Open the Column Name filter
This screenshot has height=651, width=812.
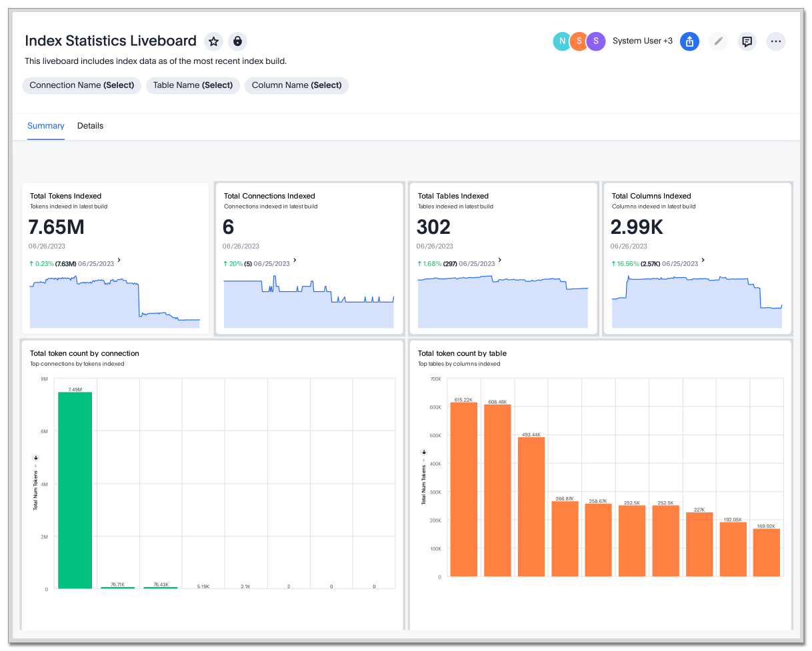[x=296, y=85]
